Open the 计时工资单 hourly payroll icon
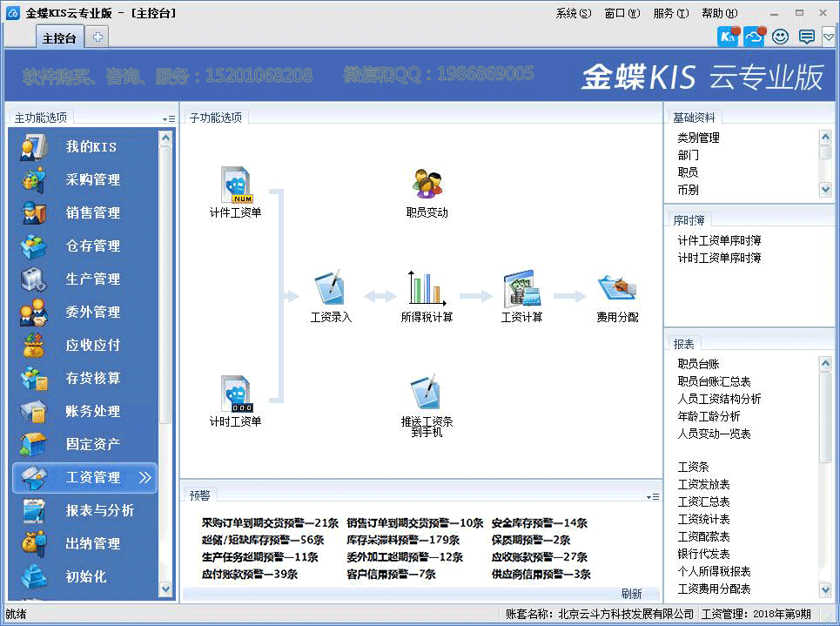 (x=235, y=394)
